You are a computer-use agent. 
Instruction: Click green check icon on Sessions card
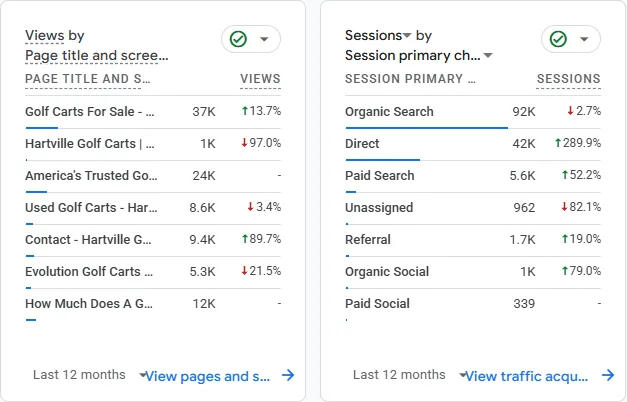pyautogui.click(x=558, y=39)
